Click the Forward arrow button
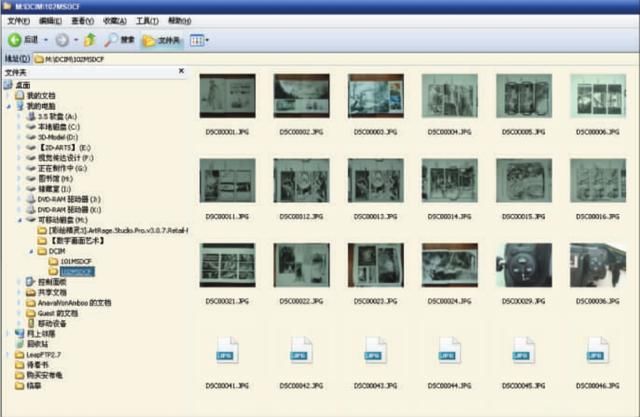The width and height of the screenshot is (640, 417). (x=62, y=40)
